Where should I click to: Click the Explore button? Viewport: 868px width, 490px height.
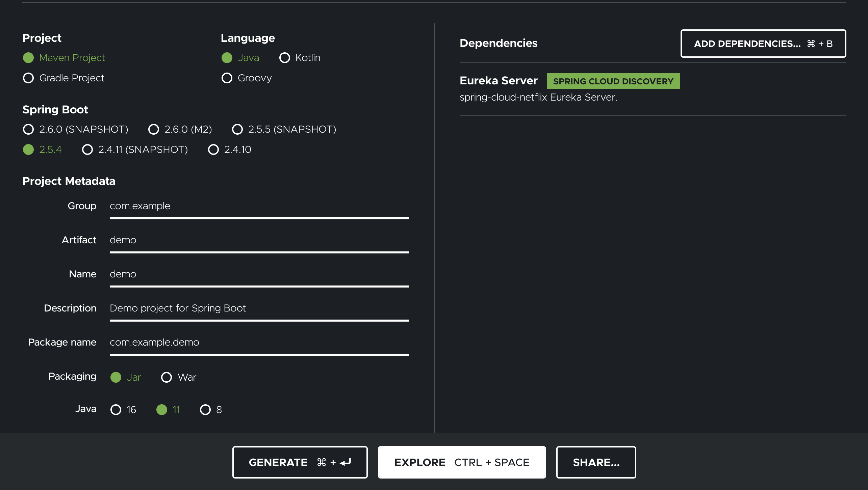(x=461, y=462)
